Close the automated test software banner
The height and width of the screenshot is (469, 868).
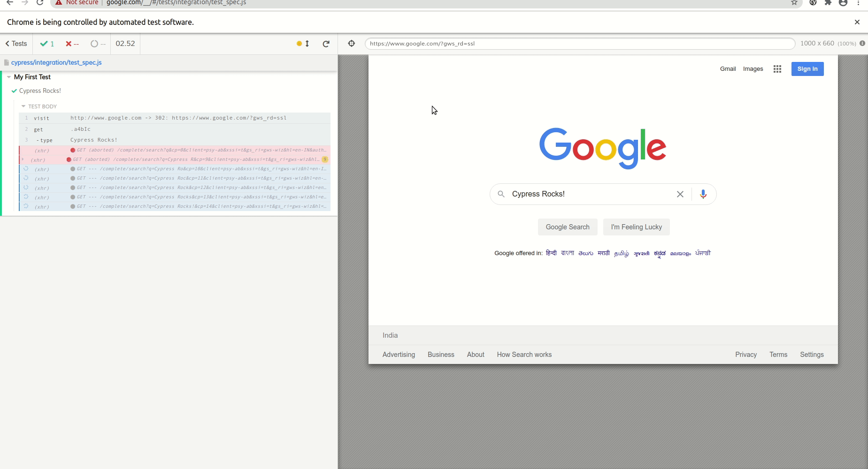tap(857, 22)
